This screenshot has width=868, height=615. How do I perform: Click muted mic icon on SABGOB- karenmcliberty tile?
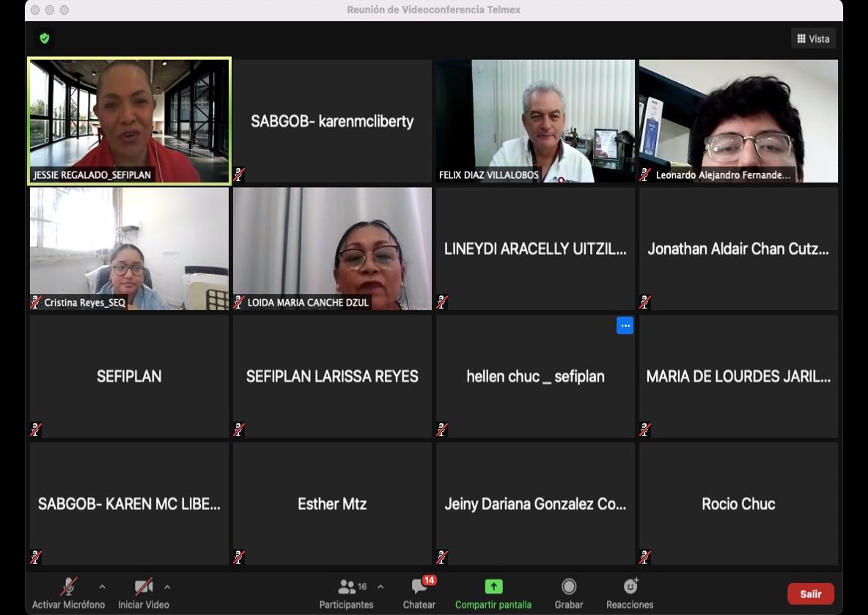pos(239,175)
